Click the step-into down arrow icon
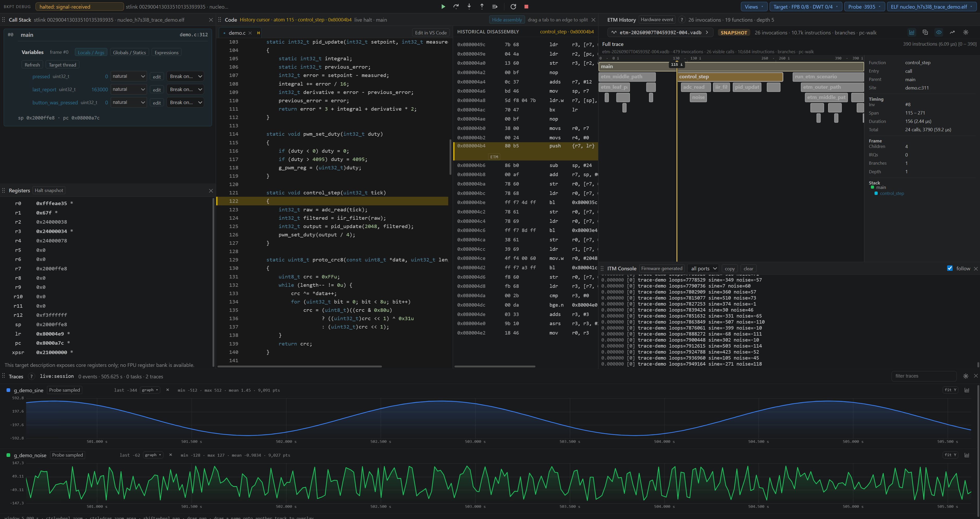The image size is (980, 519). pyautogui.click(x=469, y=7)
